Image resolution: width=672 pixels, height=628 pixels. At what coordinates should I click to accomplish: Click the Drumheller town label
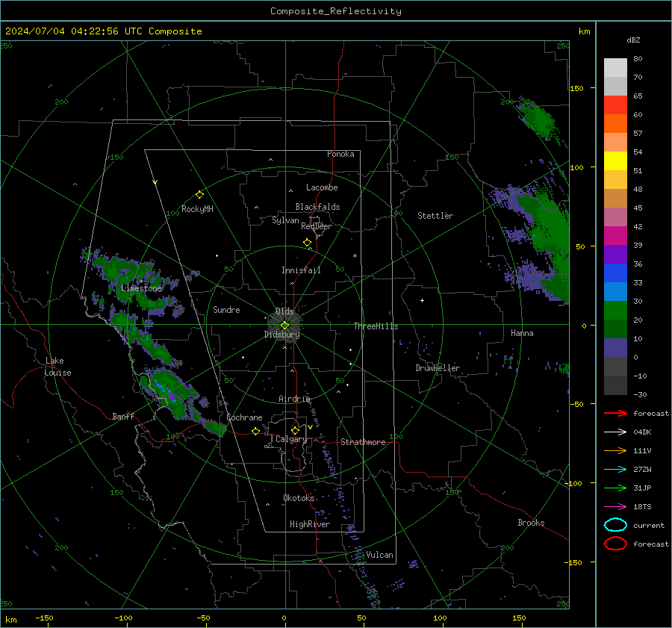[438, 368]
